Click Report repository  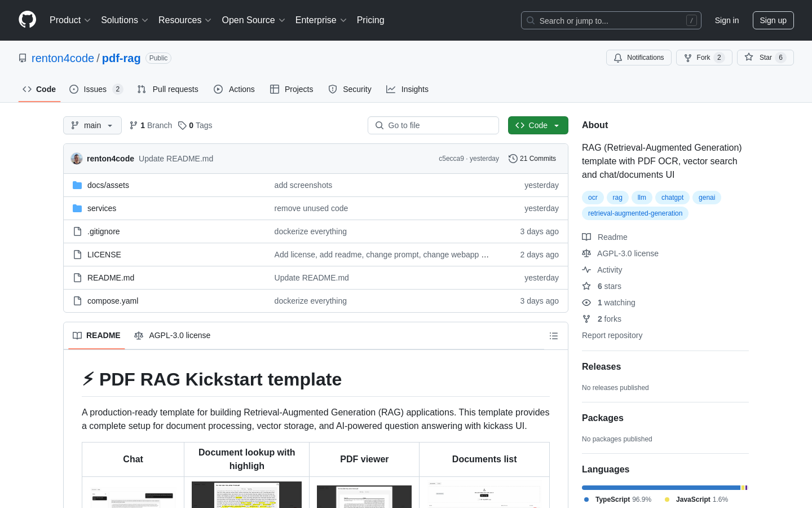tap(612, 335)
